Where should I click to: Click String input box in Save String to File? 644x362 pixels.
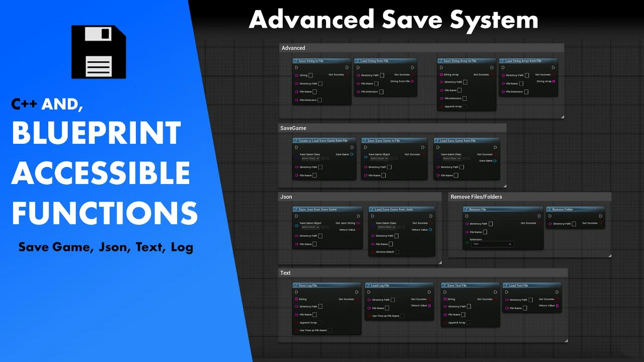(x=311, y=75)
